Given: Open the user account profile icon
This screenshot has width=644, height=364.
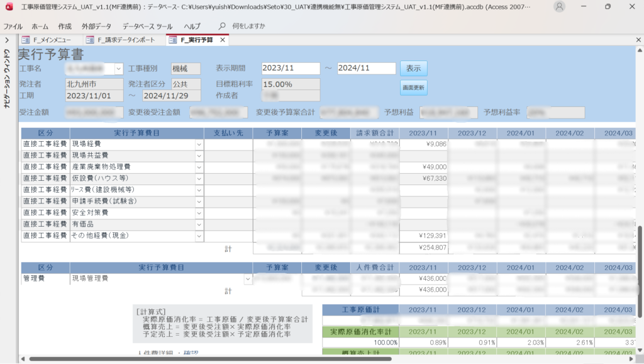Looking at the screenshot, I should point(559,7).
